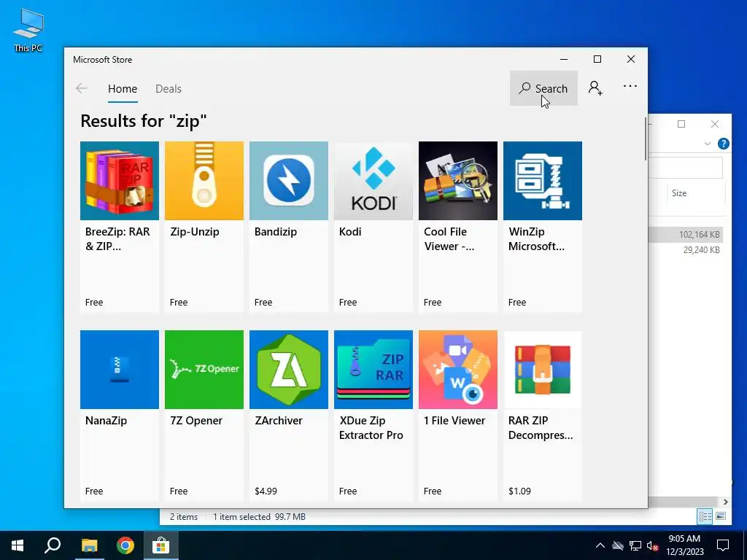Click the Explorer search input field
Screen dimensions: 747x560
685,168
